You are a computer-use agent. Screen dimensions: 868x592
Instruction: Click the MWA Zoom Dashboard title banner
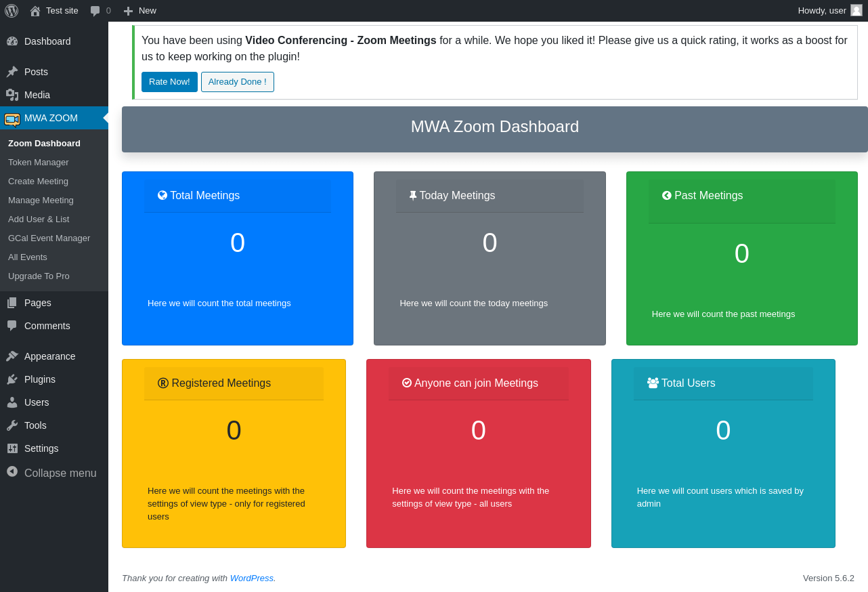(495, 129)
